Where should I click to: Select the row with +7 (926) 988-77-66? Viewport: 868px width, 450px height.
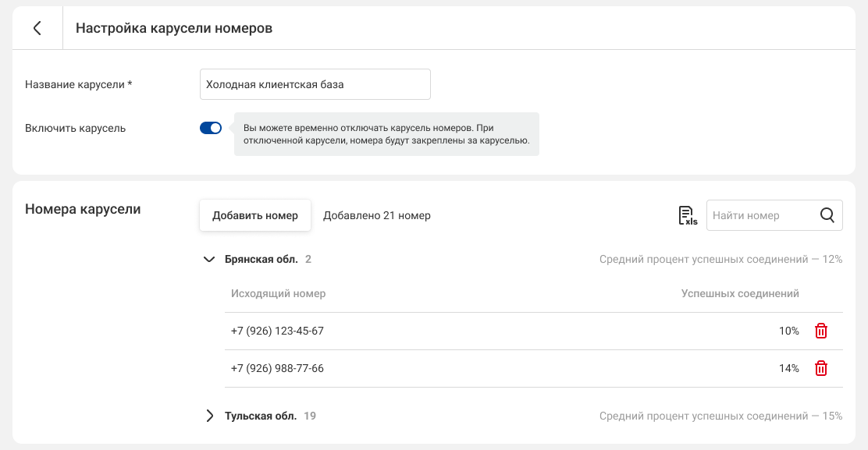[x=277, y=369]
